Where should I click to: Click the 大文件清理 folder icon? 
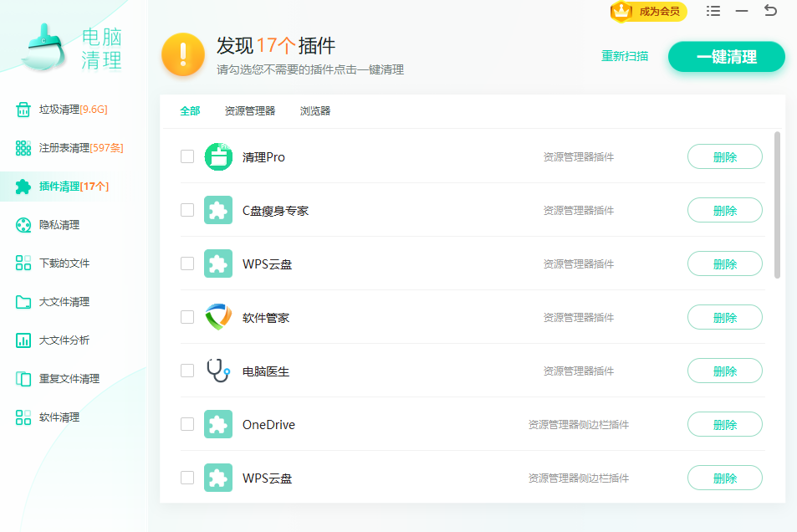[x=23, y=302]
